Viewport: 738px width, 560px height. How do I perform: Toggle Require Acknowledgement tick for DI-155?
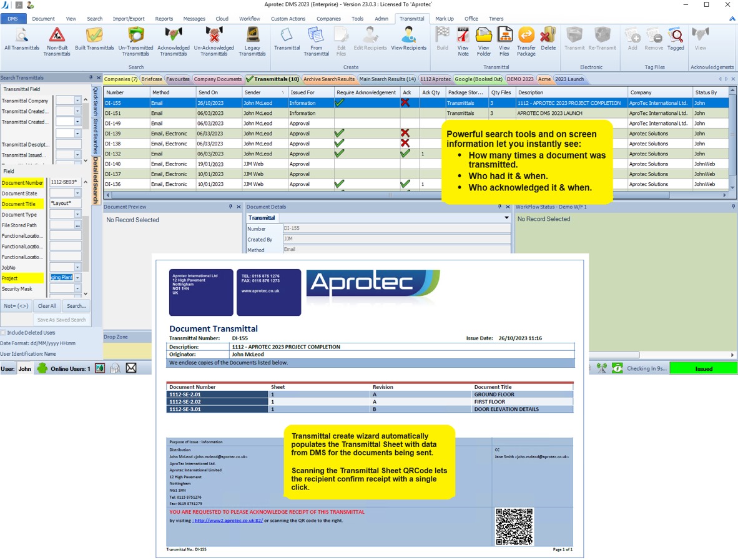click(339, 102)
